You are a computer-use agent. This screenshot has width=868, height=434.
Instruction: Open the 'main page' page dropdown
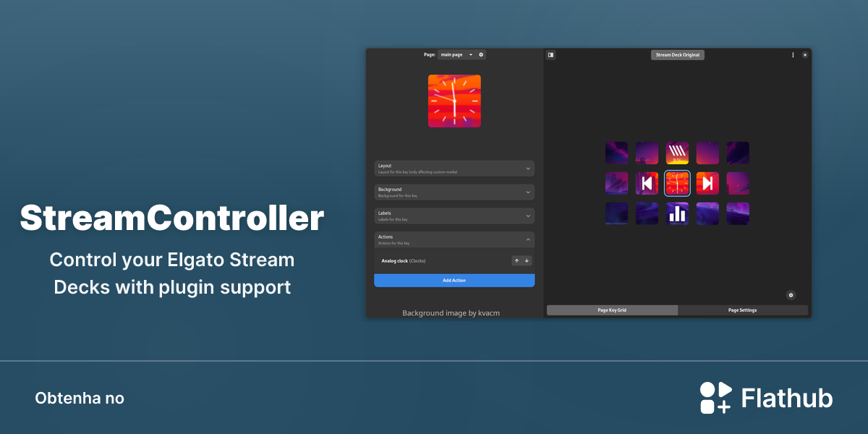pos(456,54)
